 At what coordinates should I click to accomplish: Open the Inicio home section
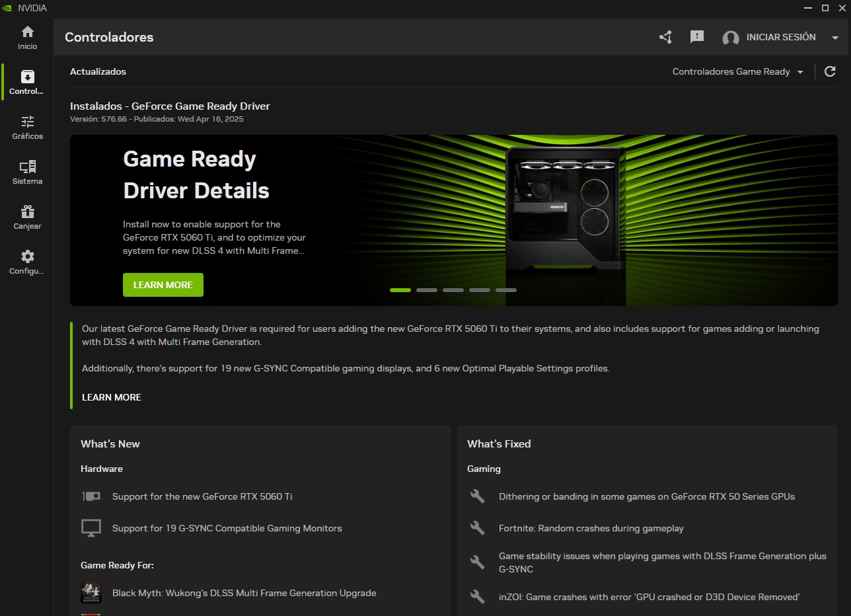click(x=27, y=38)
